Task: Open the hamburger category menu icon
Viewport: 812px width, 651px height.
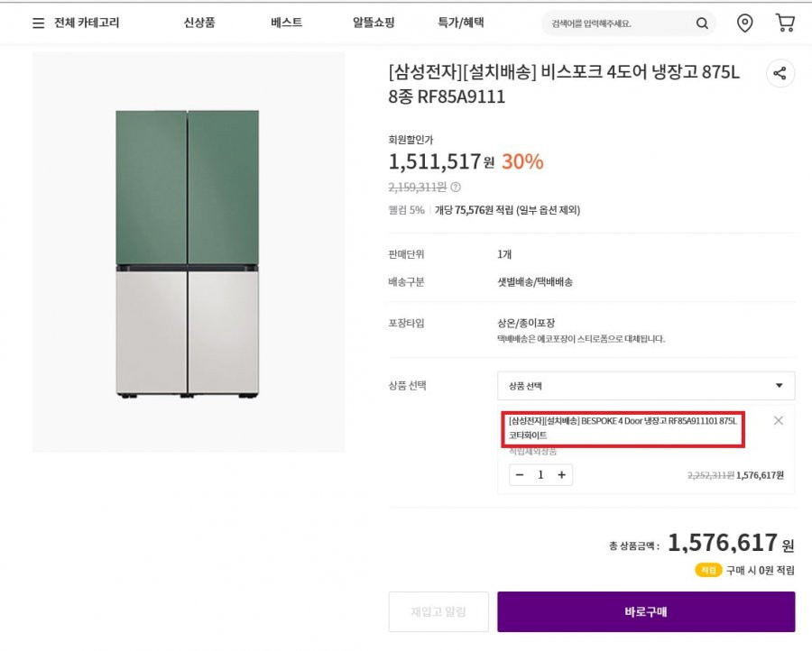Action: [x=38, y=23]
